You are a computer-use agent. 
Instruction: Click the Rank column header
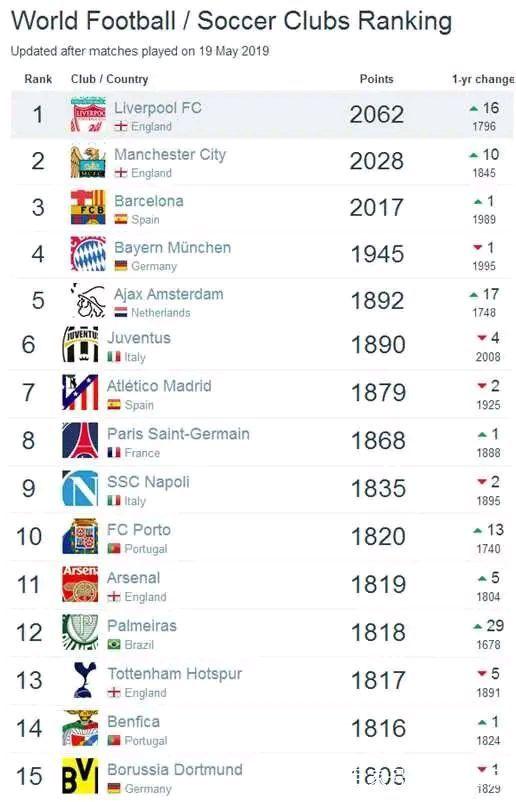(38, 79)
